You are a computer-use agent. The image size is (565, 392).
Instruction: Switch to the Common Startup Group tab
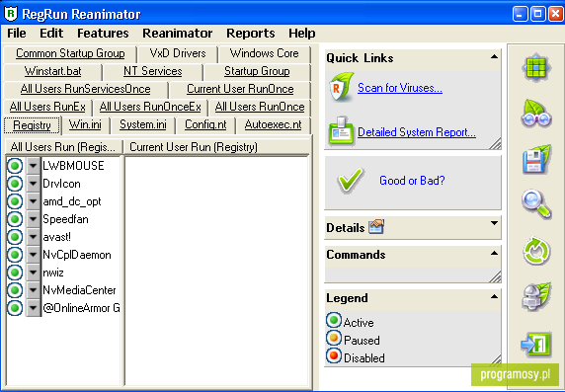pyautogui.click(x=70, y=53)
